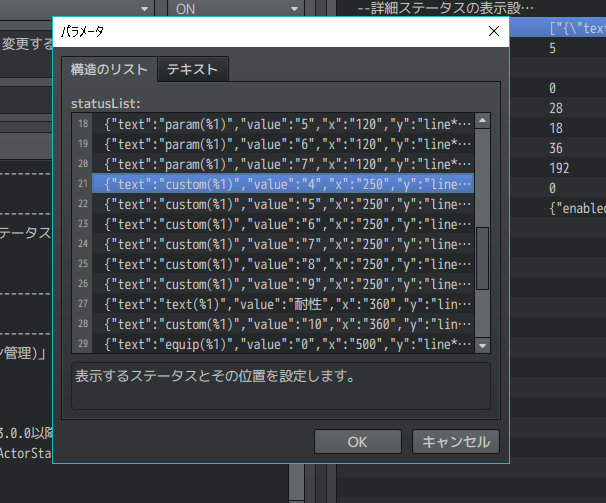This screenshot has height=503, width=606.
Task: Switch to the テキスト tab
Action: click(192, 70)
